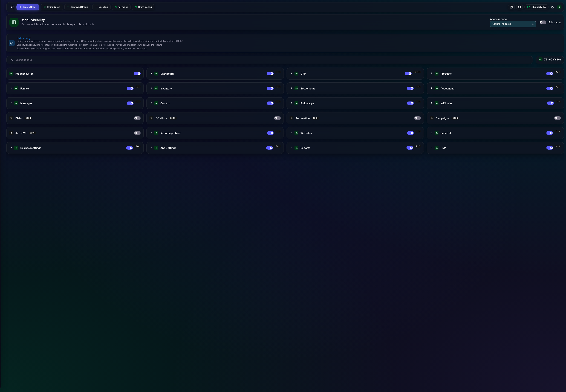Image resolution: width=566 pixels, height=392 pixels.
Task: Open the Cross-selling tab
Action: 143,7
